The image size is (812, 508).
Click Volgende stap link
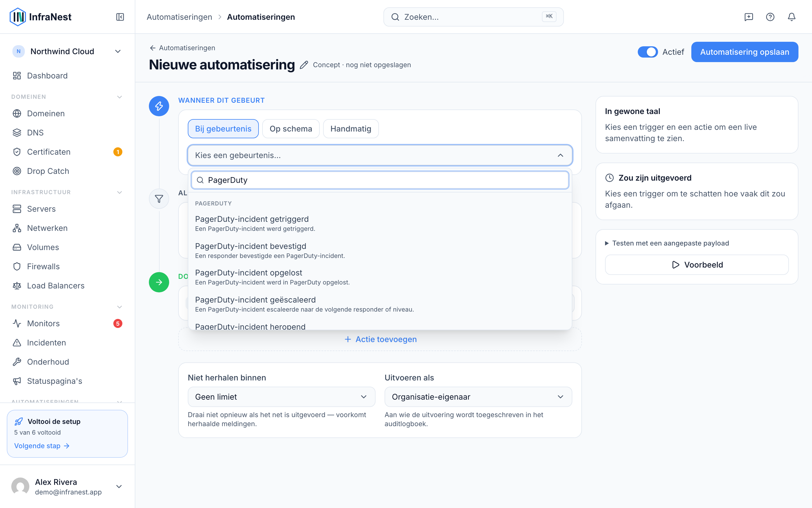point(42,446)
